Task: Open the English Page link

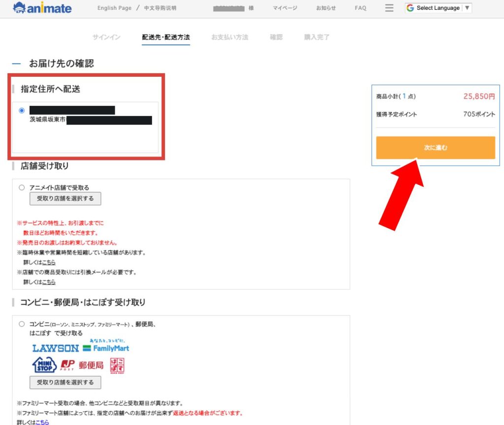Action: tap(114, 8)
